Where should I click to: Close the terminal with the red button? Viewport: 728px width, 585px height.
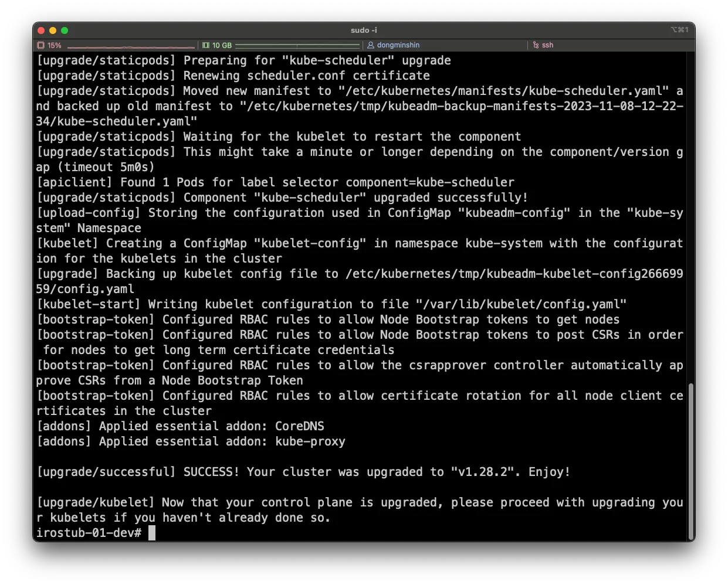point(41,30)
